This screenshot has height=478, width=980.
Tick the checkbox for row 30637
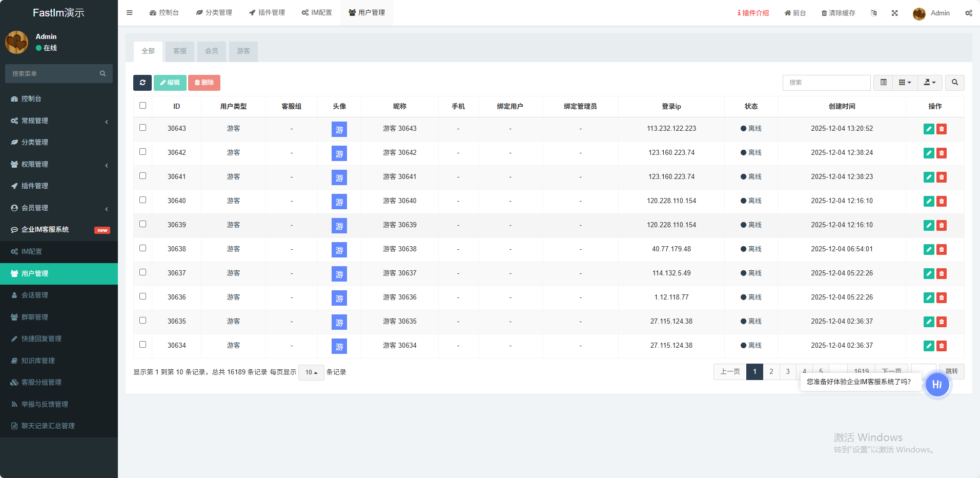[x=143, y=272]
